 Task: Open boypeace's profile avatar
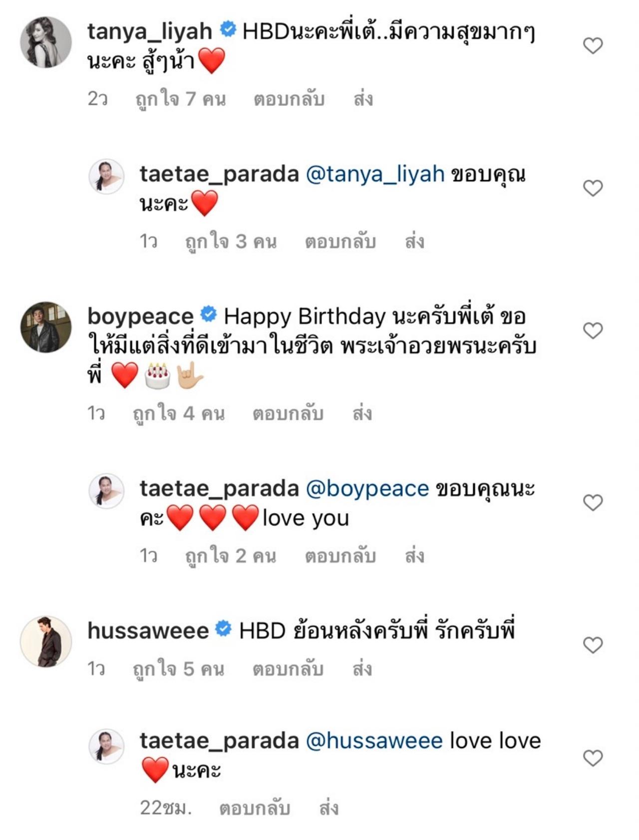pos(46,327)
